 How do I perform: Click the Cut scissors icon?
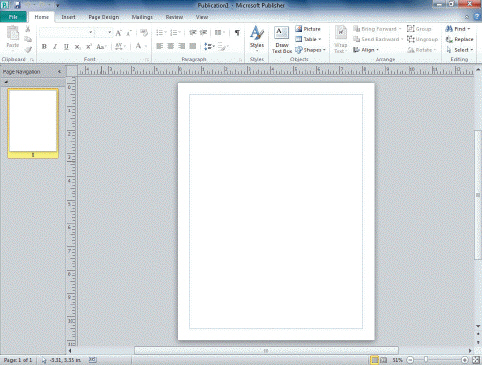[x=28, y=29]
